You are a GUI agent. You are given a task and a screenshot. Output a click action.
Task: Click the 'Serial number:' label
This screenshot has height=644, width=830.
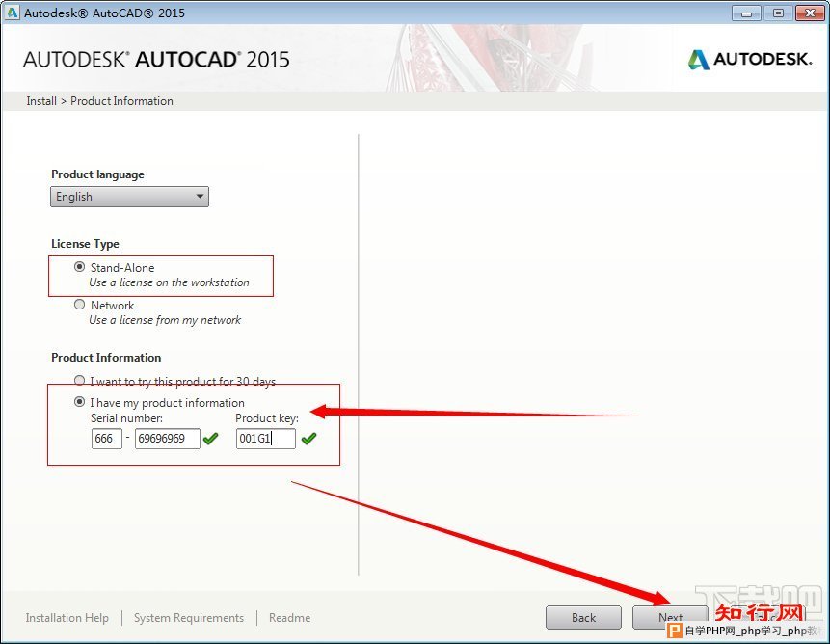pyautogui.click(x=126, y=418)
